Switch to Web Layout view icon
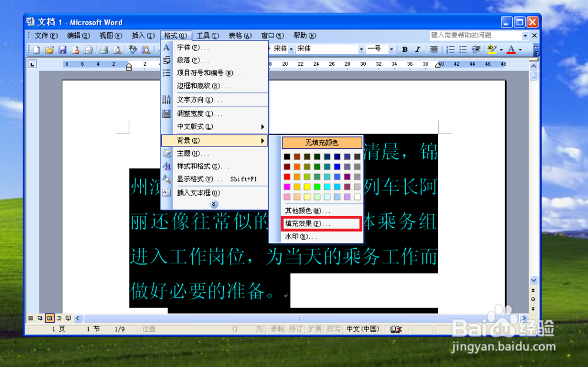588x367 pixels. pyautogui.click(x=40, y=318)
